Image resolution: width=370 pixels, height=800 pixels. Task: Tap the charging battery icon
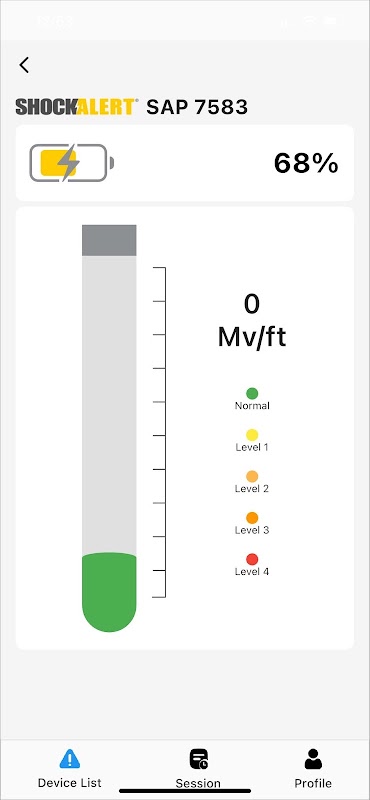[x=71, y=163]
